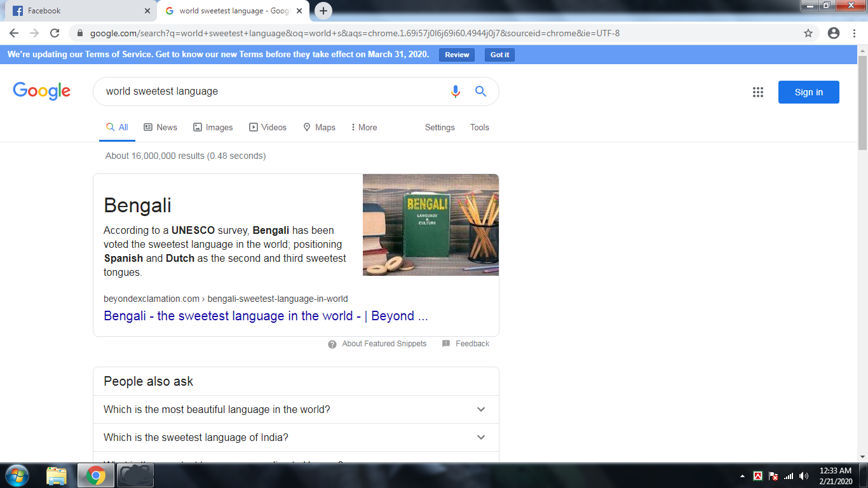Click the Review terms button
868x488 pixels.
pyautogui.click(x=457, y=55)
